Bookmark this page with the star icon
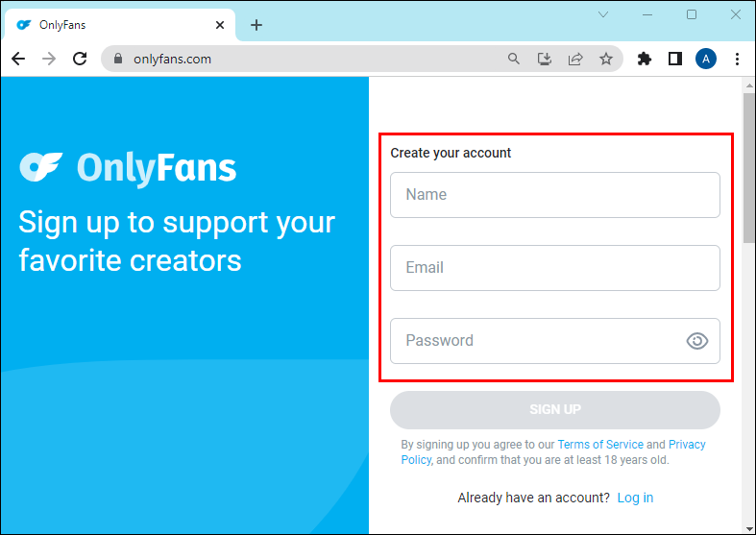This screenshot has height=535, width=756. pyautogui.click(x=606, y=59)
